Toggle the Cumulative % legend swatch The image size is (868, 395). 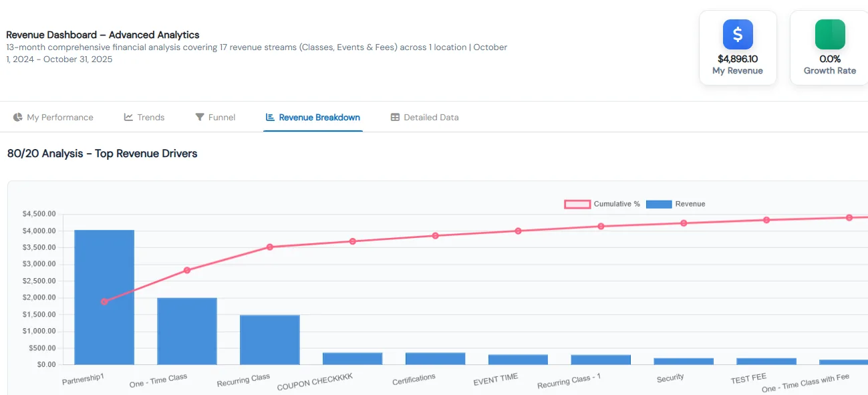coord(577,204)
